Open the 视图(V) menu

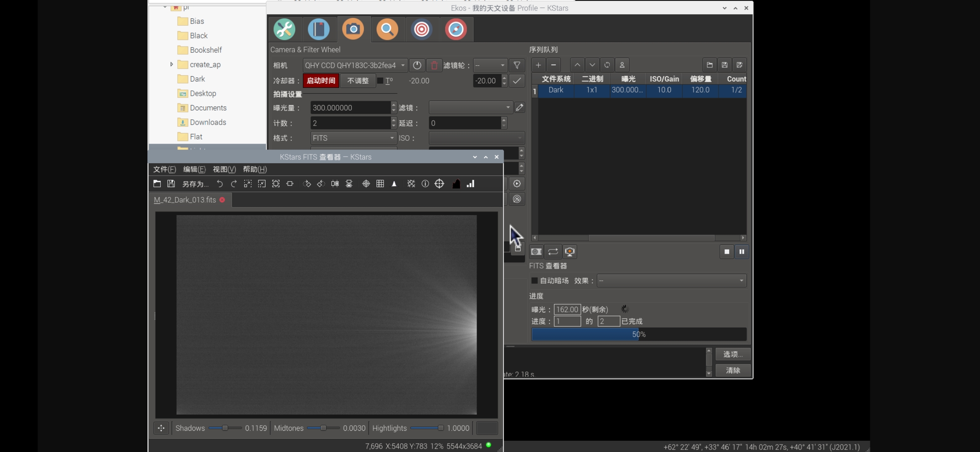pyautogui.click(x=224, y=169)
